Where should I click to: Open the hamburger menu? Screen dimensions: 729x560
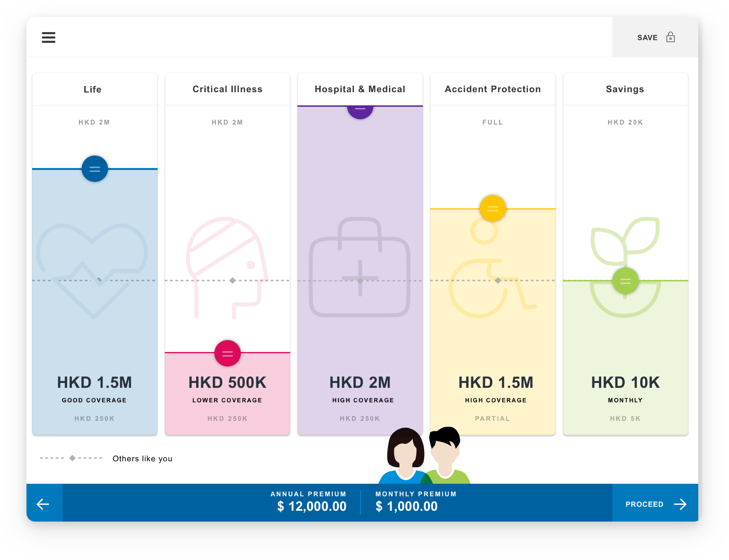pos(48,37)
